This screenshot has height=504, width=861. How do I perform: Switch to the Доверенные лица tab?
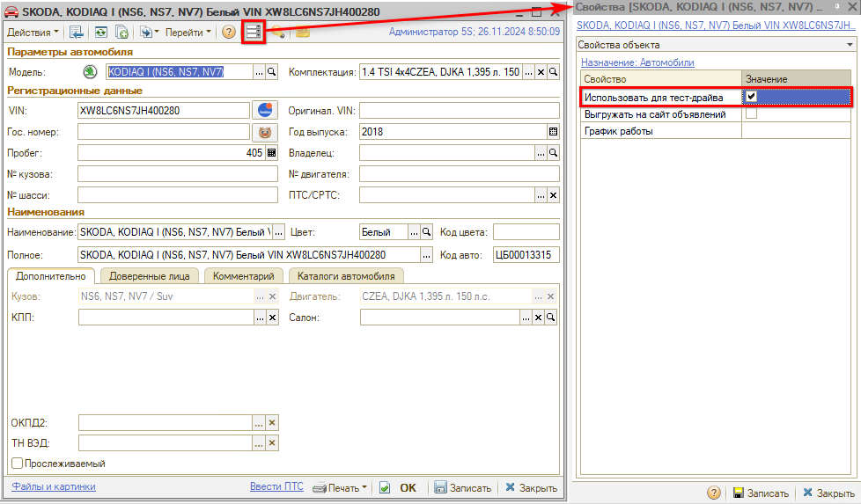tap(150, 276)
